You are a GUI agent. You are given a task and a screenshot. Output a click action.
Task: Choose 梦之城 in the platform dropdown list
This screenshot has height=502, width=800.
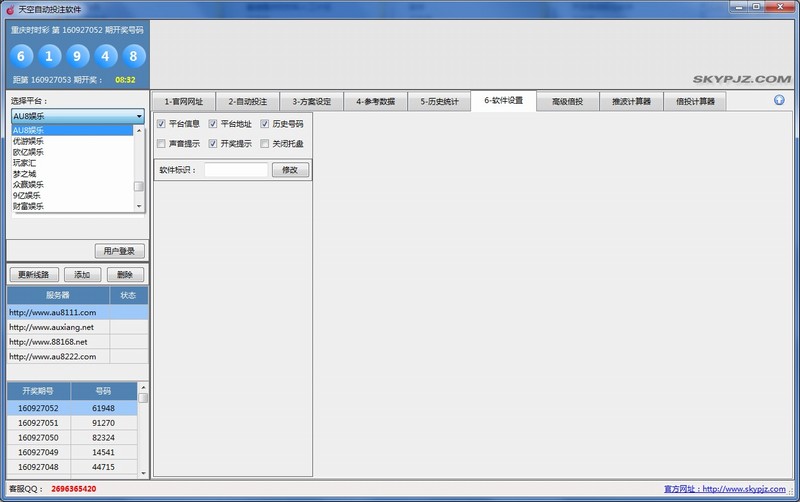24,174
